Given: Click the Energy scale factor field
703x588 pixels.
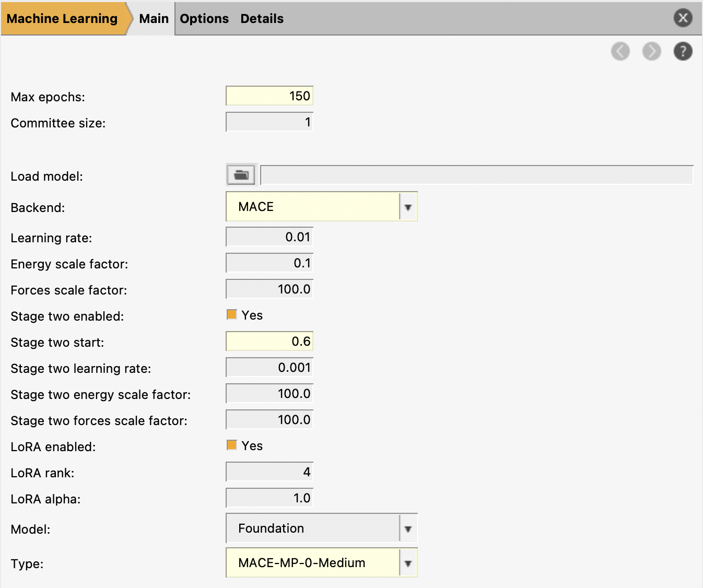Looking at the screenshot, I should tap(270, 263).
